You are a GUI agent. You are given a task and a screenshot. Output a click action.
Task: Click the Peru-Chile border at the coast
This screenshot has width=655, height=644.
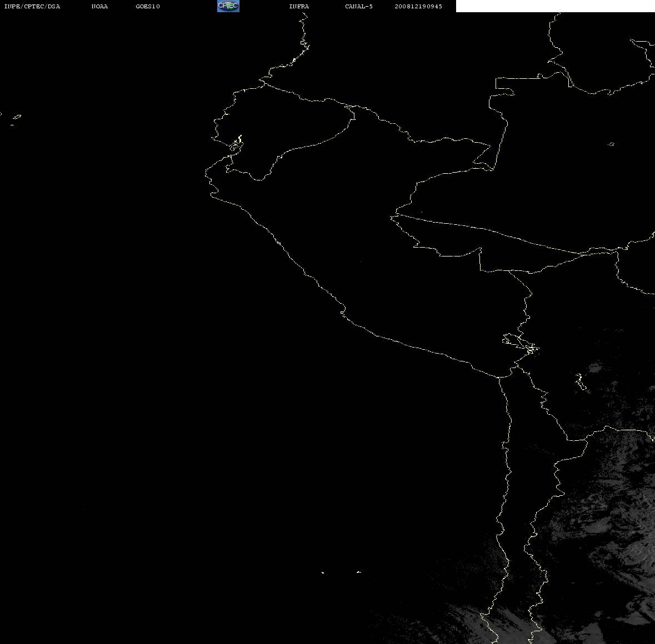499,378
